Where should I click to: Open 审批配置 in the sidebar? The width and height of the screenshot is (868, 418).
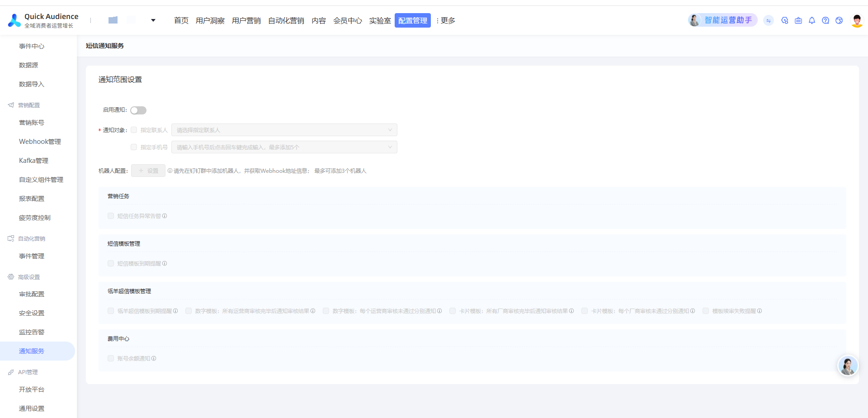[x=32, y=294]
